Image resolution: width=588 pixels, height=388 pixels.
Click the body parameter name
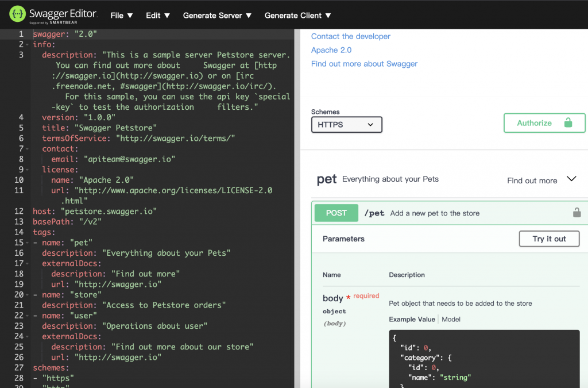pyautogui.click(x=332, y=298)
